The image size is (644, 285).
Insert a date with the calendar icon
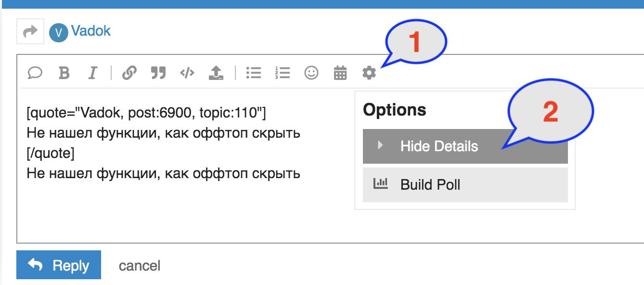point(340,73)
